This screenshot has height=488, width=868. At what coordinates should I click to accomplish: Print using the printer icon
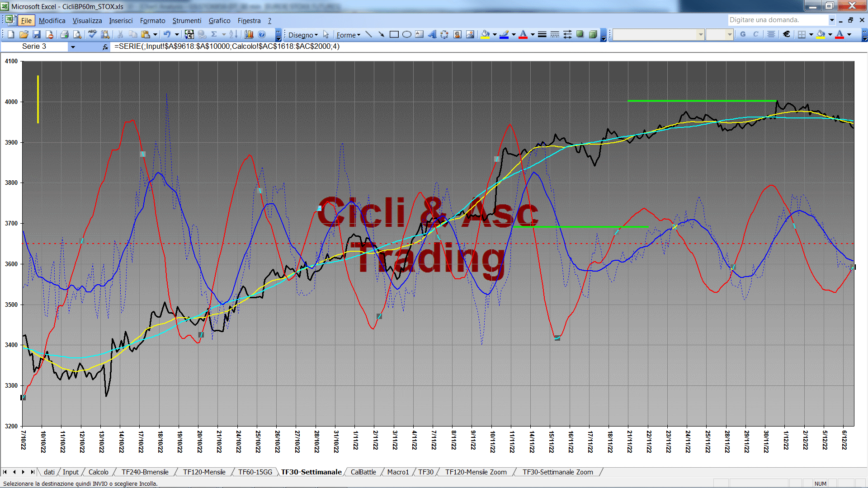pos(64,34)
